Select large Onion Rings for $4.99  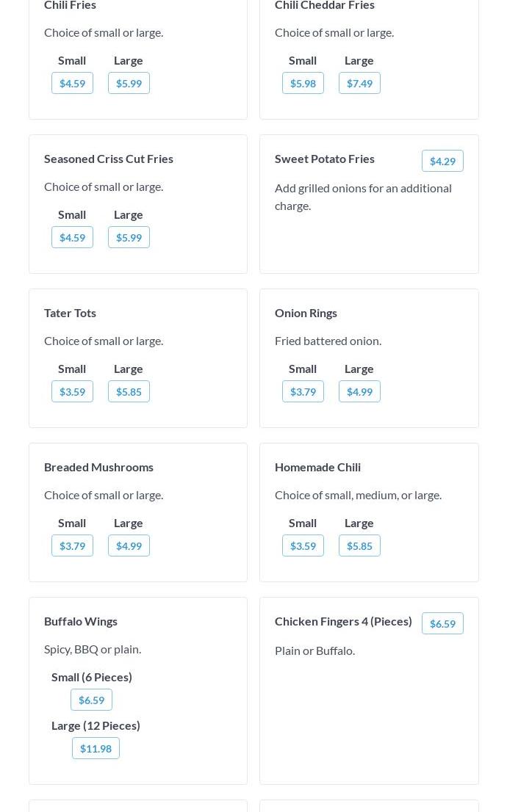coord(359,391)
